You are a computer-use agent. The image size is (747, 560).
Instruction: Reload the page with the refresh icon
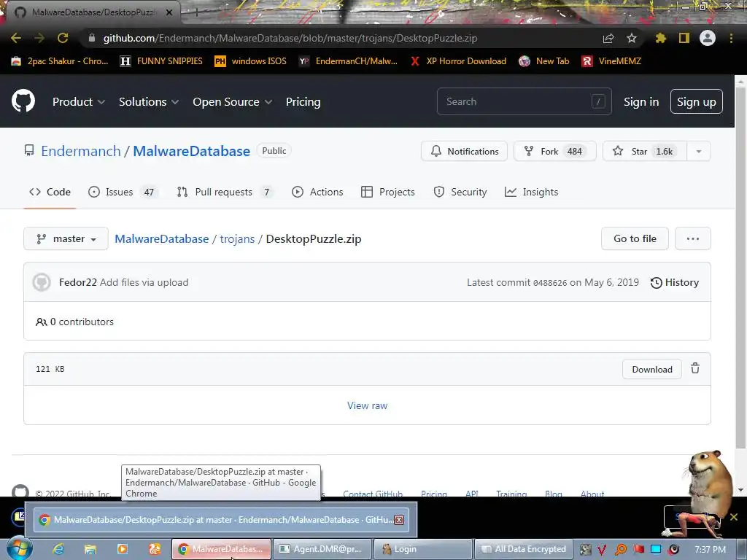click(x=63, y=38)
